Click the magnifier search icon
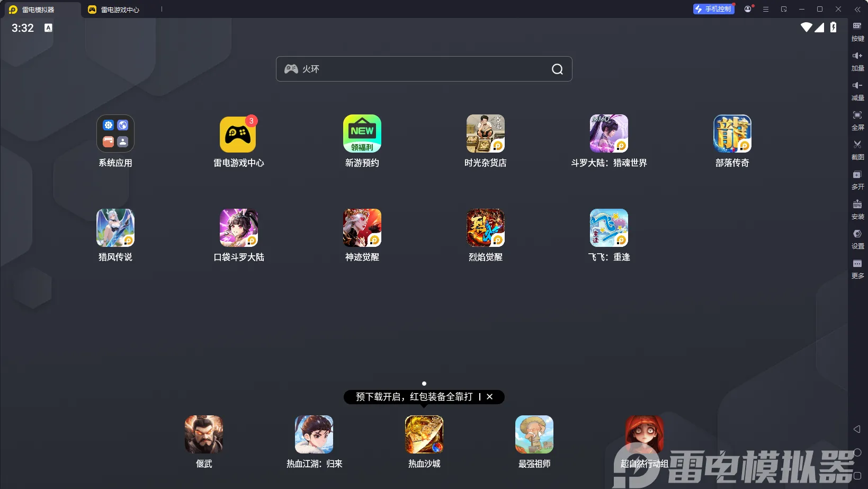Viewport: 868px width, 489px height. pyautogui.click(x=557, y=69)
